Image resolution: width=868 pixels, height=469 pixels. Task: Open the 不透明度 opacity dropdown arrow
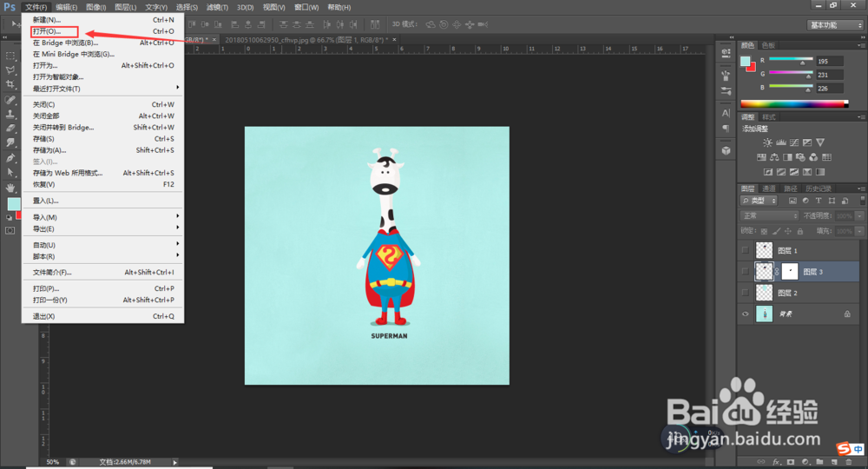[x=859, y=216]
